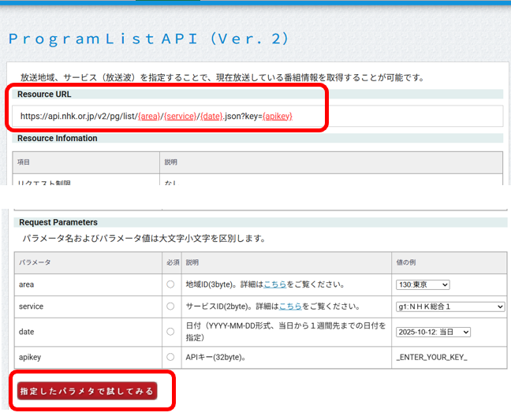Image resolution: width=511 pixels, height=420 pixels.
Task: Click the Resource URL text box
Action: [259, 116]
